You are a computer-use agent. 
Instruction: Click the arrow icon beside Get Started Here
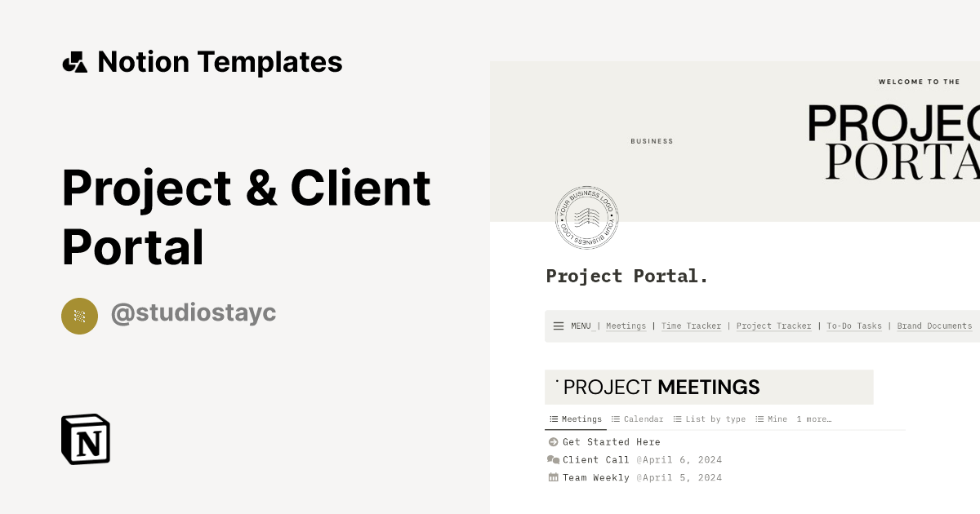click(x=553, y=441)
